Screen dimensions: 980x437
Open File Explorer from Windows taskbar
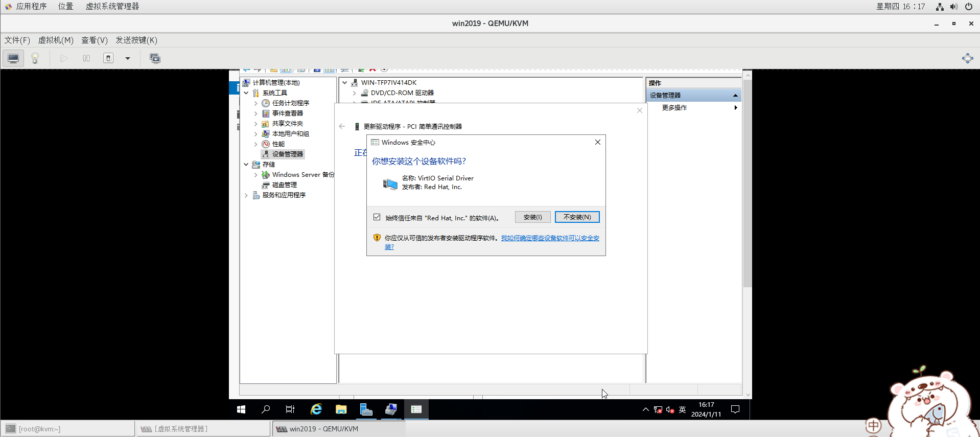click(341, 409)
